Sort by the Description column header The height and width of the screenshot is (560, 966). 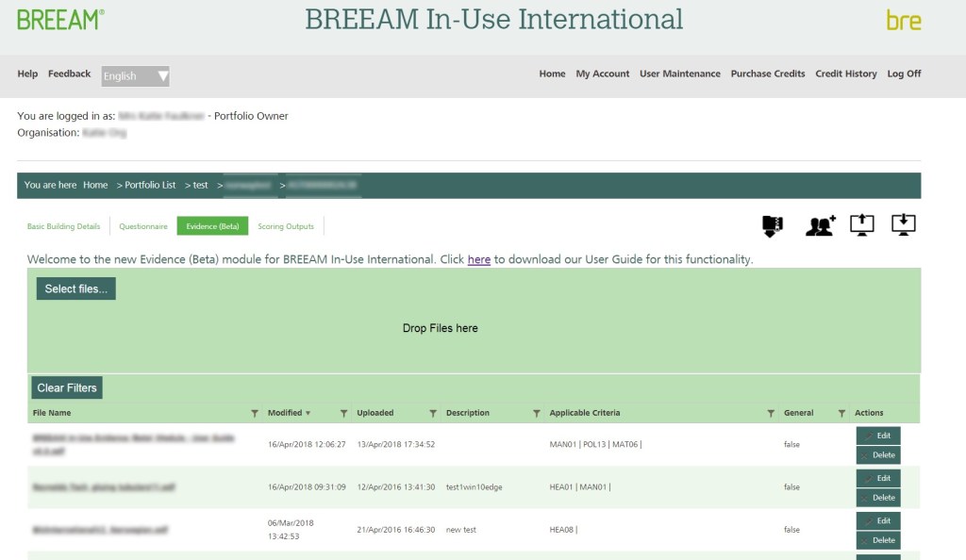[468, 413]
